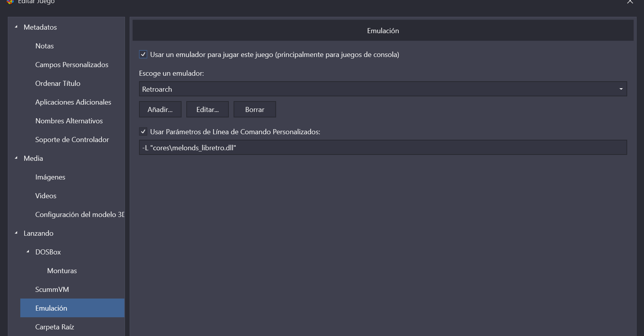
Task: Select Lanzando in the sidebar
Action: click(38, 233)
